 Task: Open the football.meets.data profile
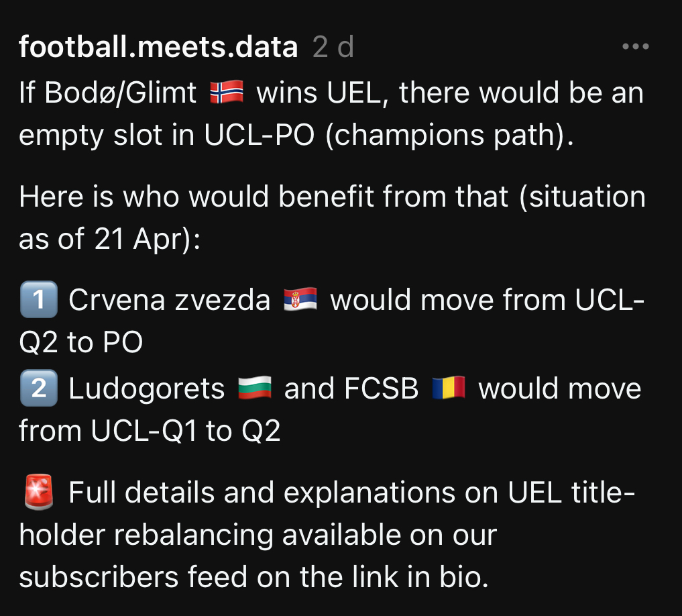click(158, 47)
